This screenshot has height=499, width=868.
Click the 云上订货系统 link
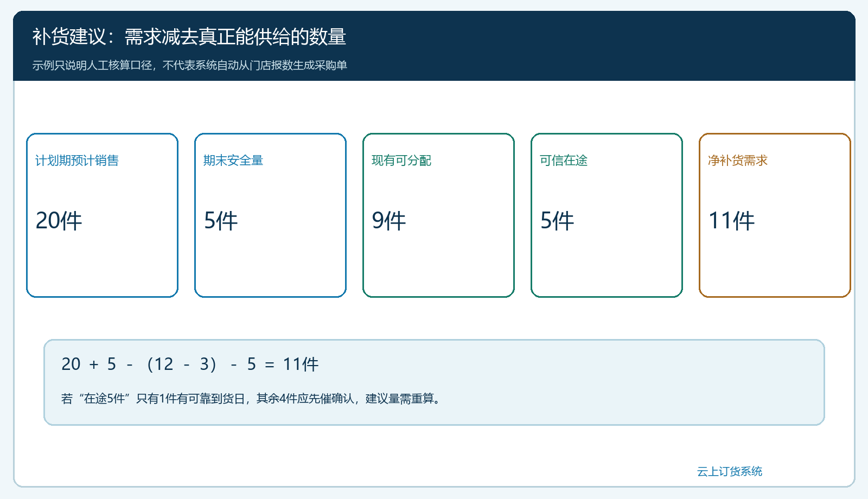point(729,471)
